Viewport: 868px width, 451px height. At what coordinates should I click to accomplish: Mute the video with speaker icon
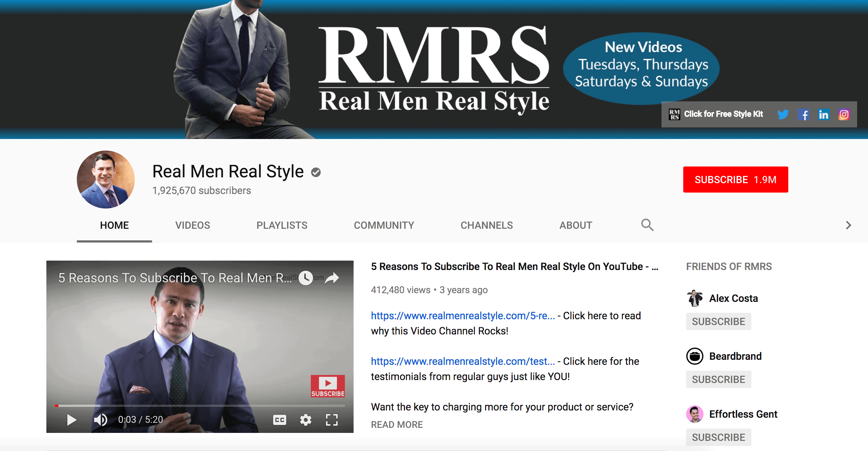(100, 420)
